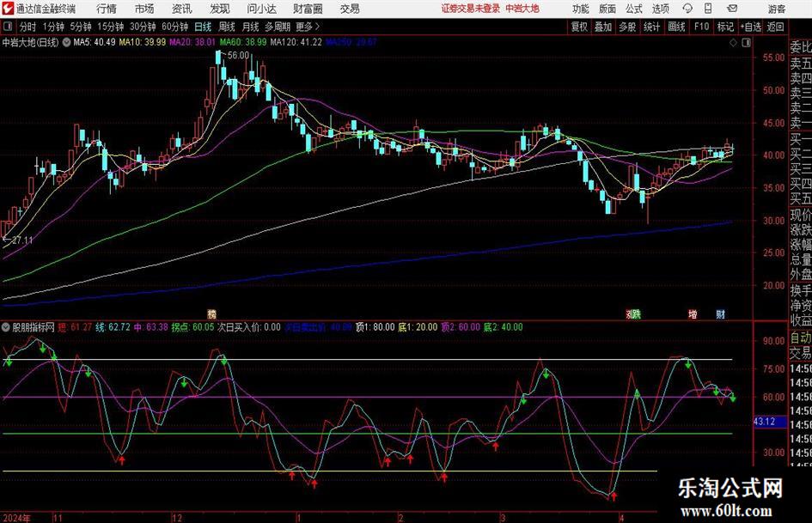Viewport: 812px width, 523px height.
Task: Open the 选项 menu
Action: (661, 9)
